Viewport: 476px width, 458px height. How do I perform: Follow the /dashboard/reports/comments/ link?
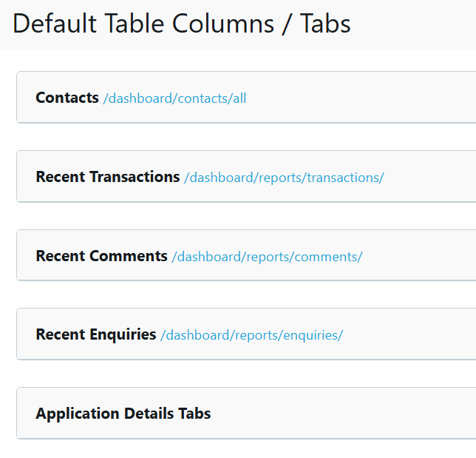pyautogui.click(x=267, y=257)
